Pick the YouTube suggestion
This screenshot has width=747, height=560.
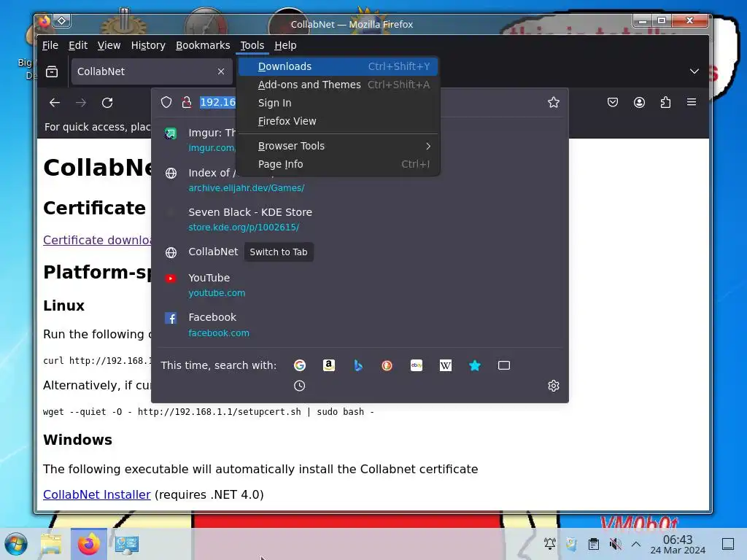pos(360,285)
